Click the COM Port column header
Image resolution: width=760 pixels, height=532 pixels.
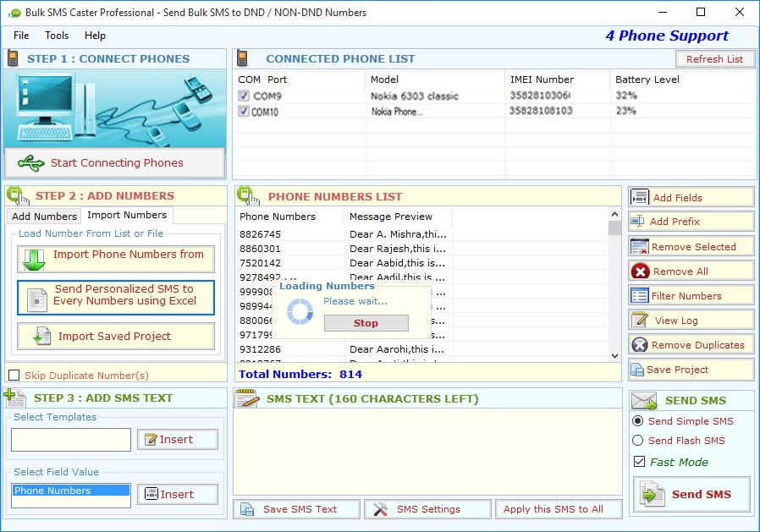[x=300, y=80]
